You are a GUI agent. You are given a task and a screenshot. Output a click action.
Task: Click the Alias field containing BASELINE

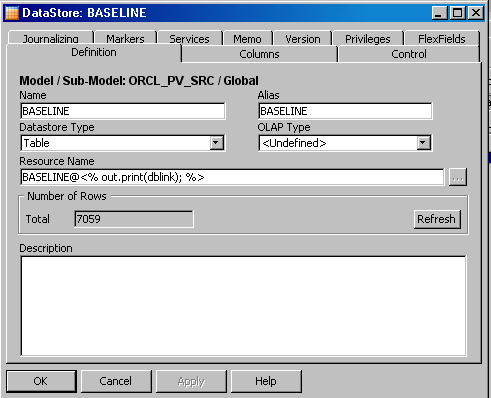[x=345, y=111]
